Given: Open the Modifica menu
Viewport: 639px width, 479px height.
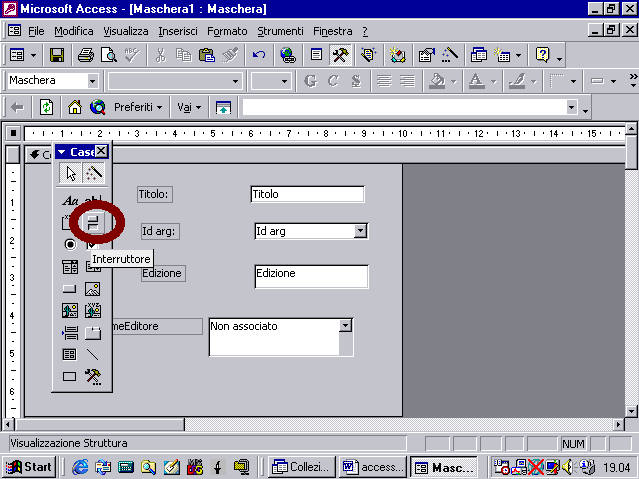Looking at the screenshot, I should 74,31.
